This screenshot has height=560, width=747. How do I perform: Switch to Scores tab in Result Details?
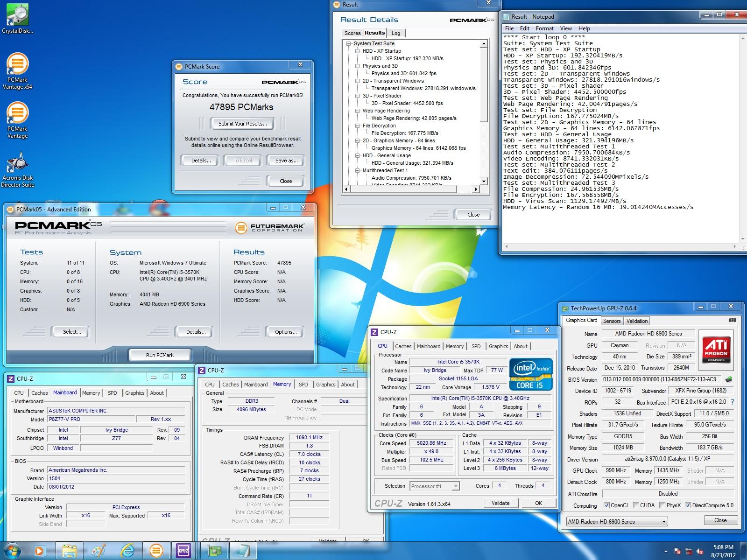(352, 33)
